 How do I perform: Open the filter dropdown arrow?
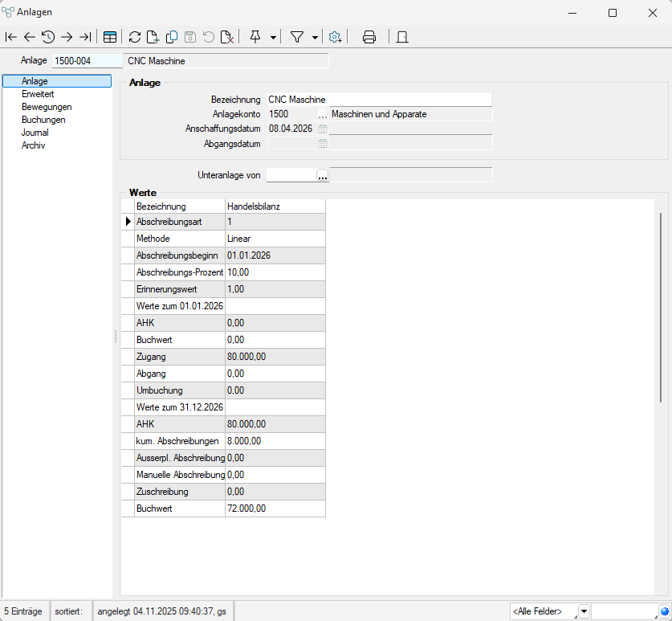click(x=315, y=37)
